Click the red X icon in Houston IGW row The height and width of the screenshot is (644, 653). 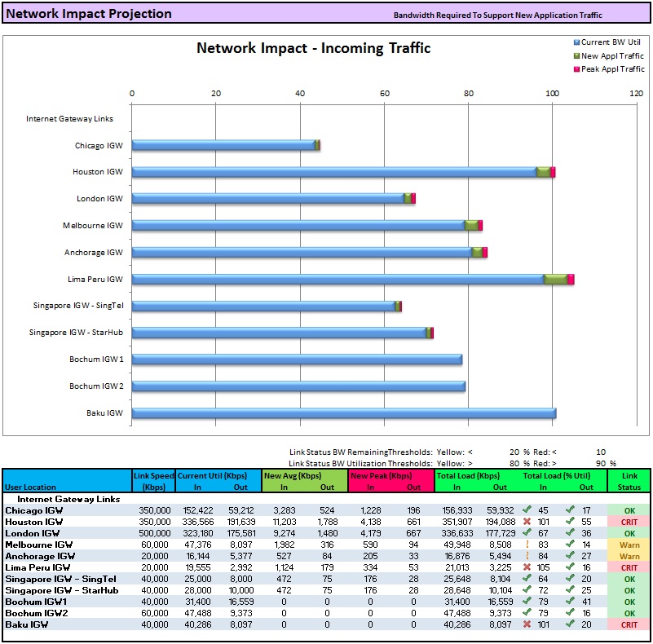coord(527,522)
